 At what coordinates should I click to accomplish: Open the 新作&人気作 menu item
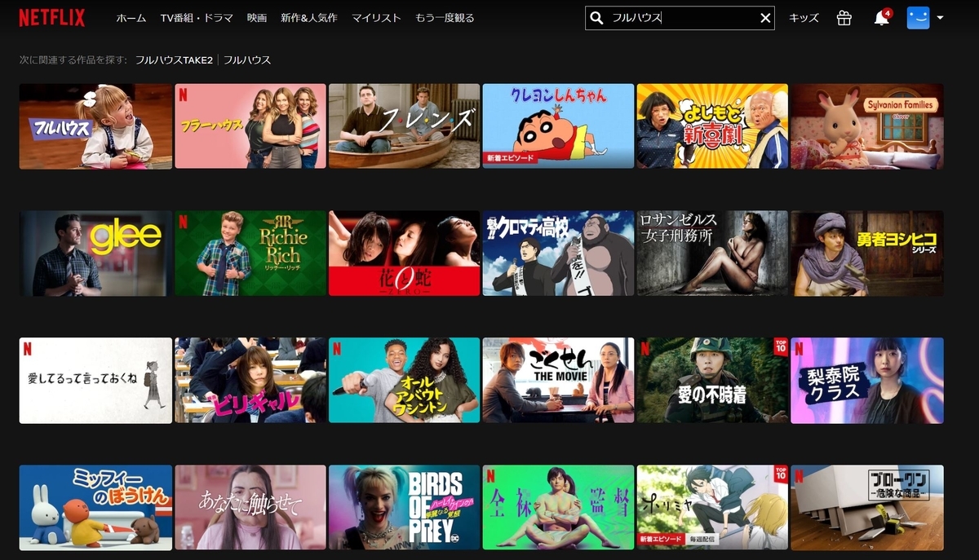click(x=308, y=18)
